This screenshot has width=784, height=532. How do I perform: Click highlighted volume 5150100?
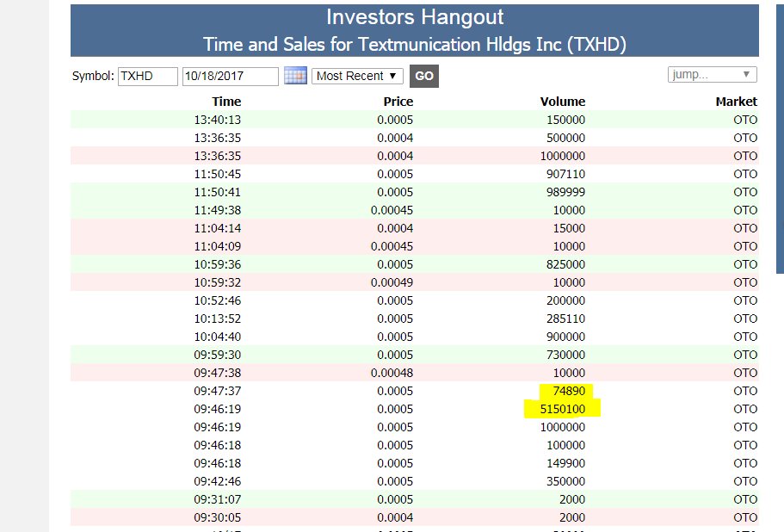[x=563, y=409]
